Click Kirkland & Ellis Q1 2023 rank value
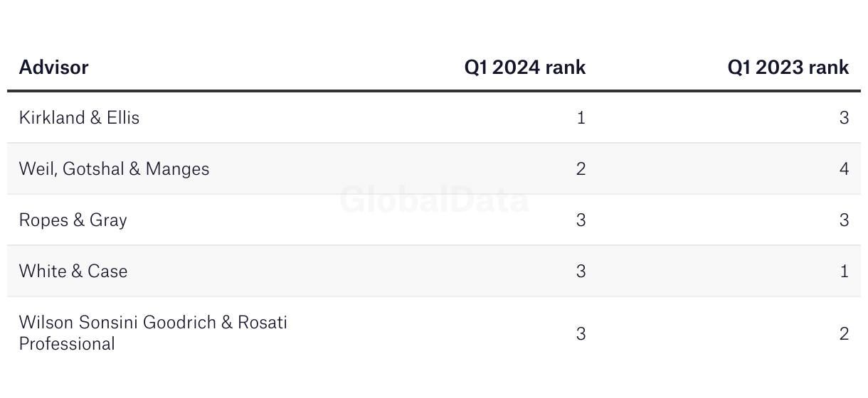 tap(844, 118)
